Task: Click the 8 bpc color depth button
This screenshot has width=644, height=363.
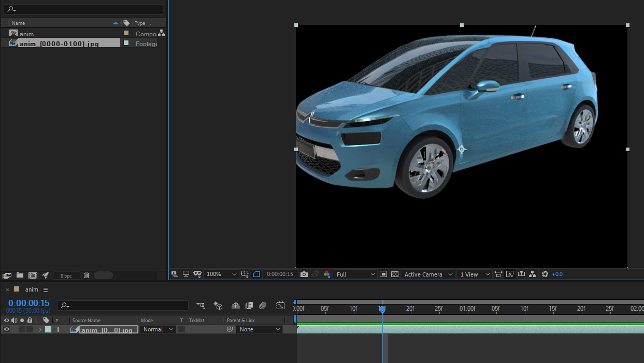Action: [66, 275]
